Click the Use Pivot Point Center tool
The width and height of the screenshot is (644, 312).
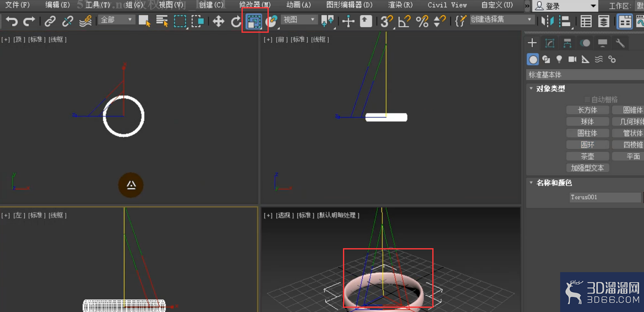(x=327, y=21)
